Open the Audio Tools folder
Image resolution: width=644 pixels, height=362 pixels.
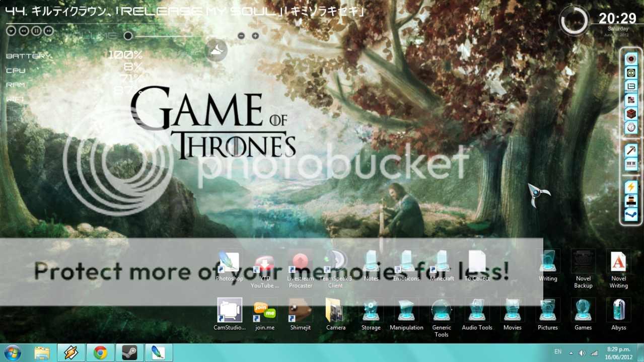(x=477, y=314)
